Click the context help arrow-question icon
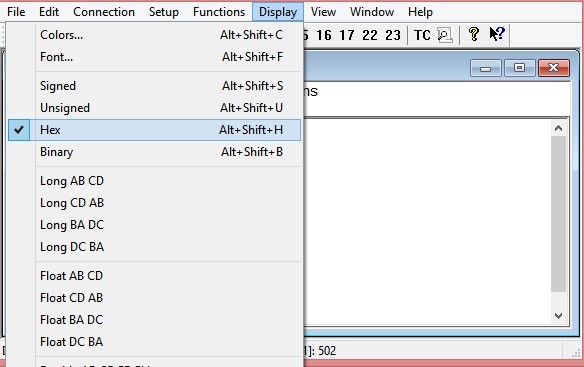584x367 pixels. [x=497, y=34]
